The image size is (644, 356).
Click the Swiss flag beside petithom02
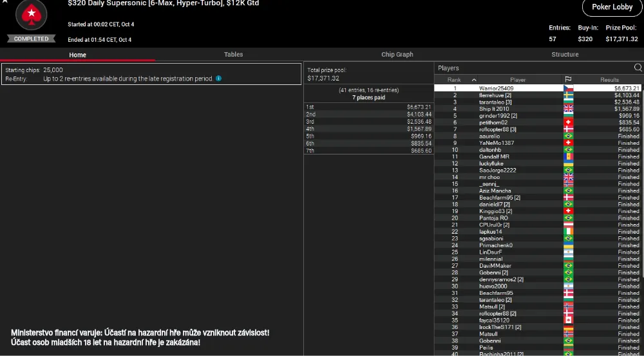click(x=569, y=122)
